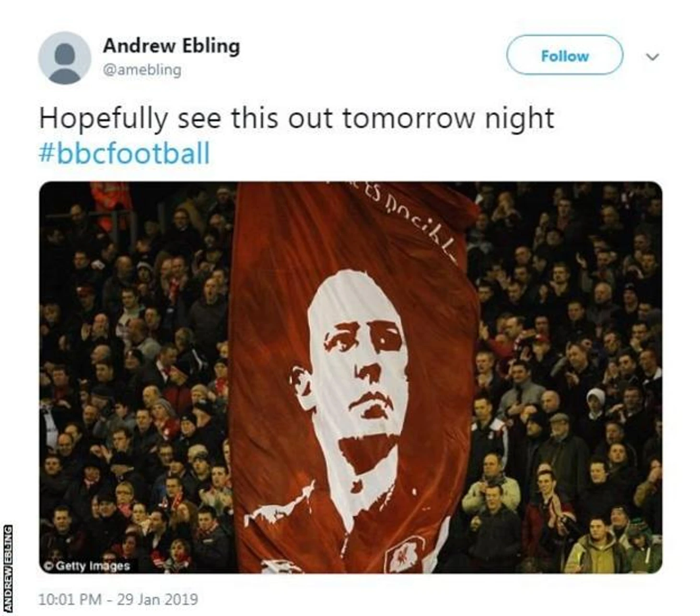Click the Getty Images credit label

click(87, 566)
